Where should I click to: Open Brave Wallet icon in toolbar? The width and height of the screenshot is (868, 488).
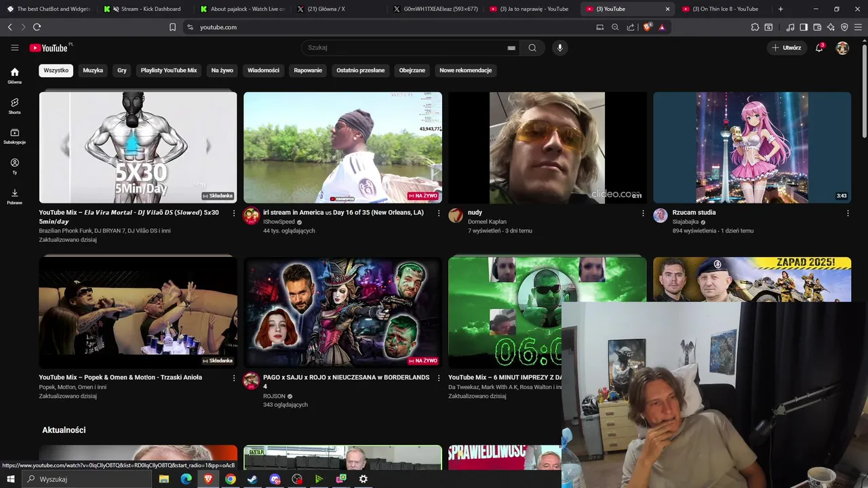[x=817, y=27]
